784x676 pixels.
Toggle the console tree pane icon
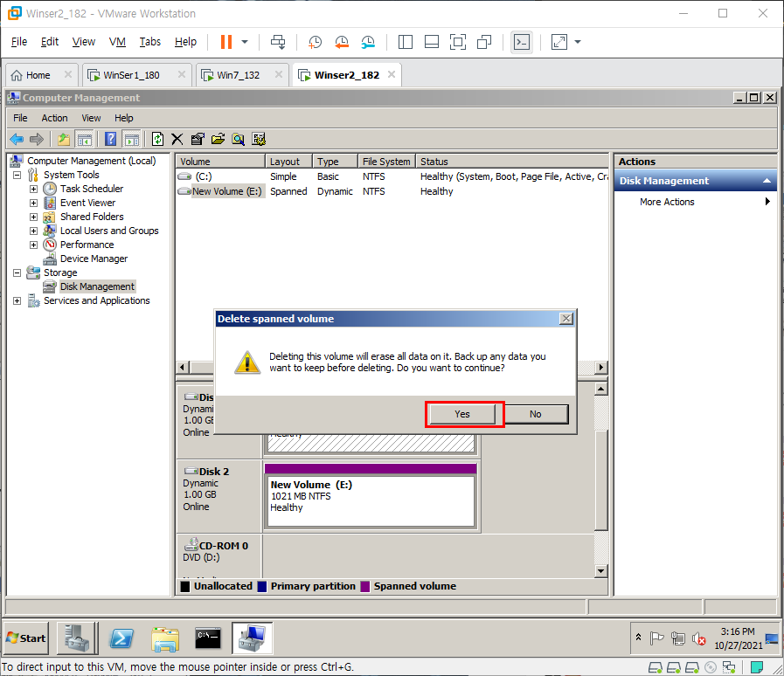[84, 139]
